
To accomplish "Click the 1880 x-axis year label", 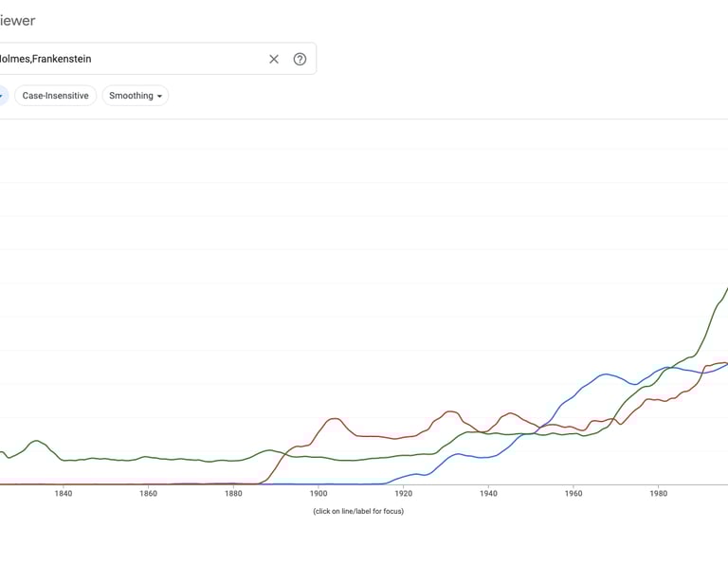I will (x=234, y=493).
